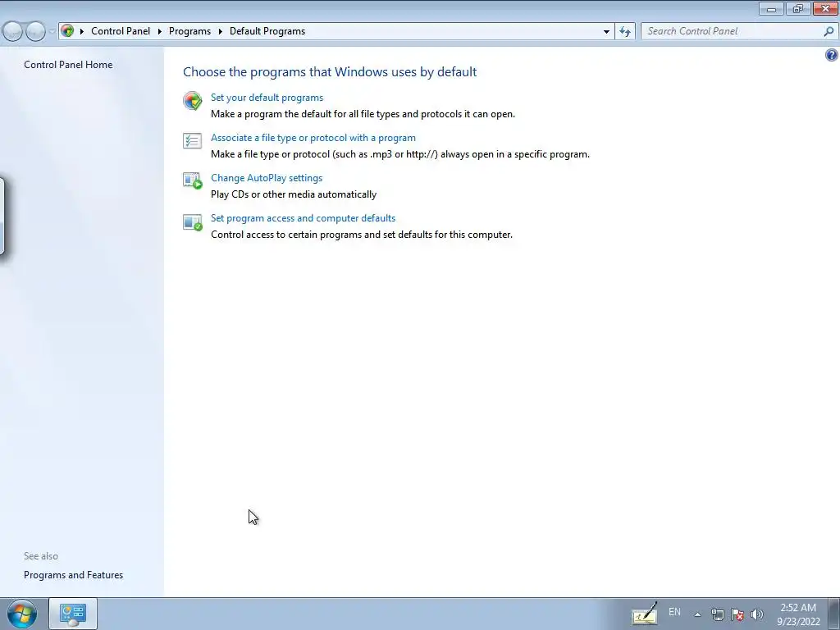Click the Default Programs icon in the address bar
Viewport: 840px width, 630px height.
coord(67,31)
